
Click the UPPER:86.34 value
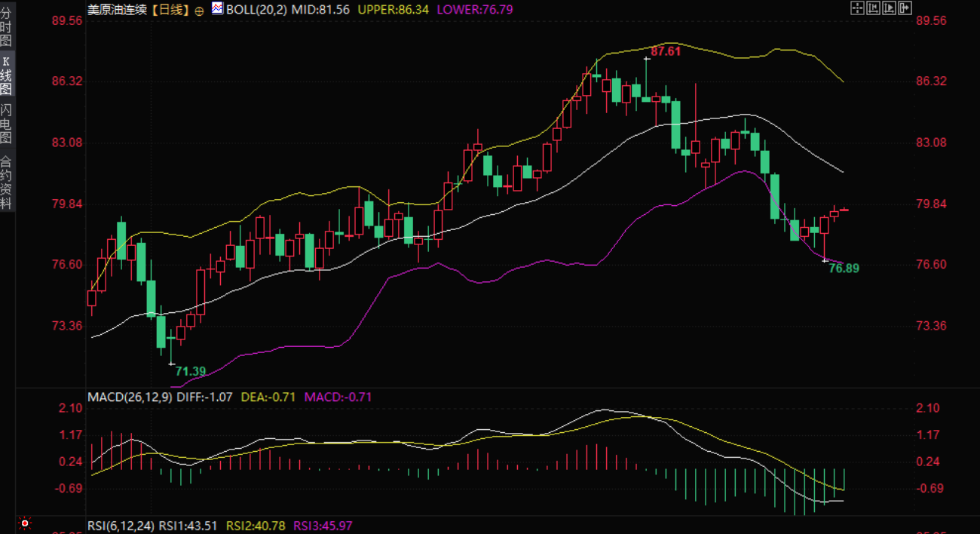(393, 10)
